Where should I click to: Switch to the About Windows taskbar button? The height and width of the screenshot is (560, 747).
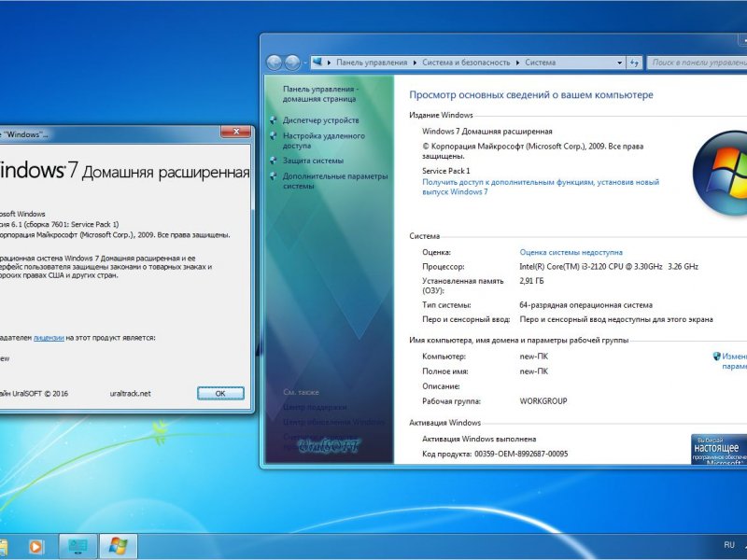point(119,546)
